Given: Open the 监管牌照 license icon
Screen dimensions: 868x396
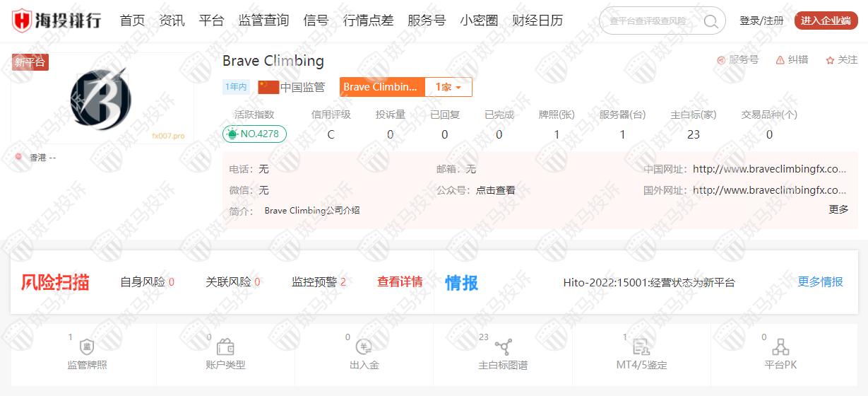Looking at the screenshot, I should (87, 347).
